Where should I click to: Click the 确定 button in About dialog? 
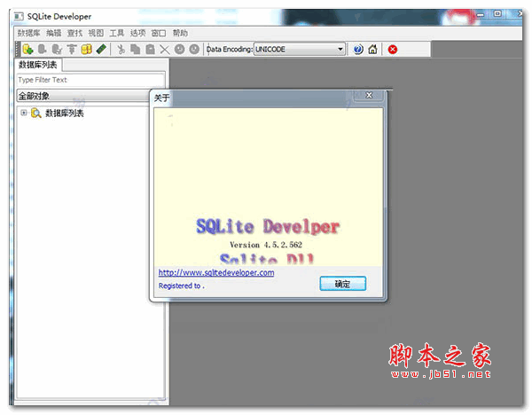pyautogui.click(x=342, y=284)
